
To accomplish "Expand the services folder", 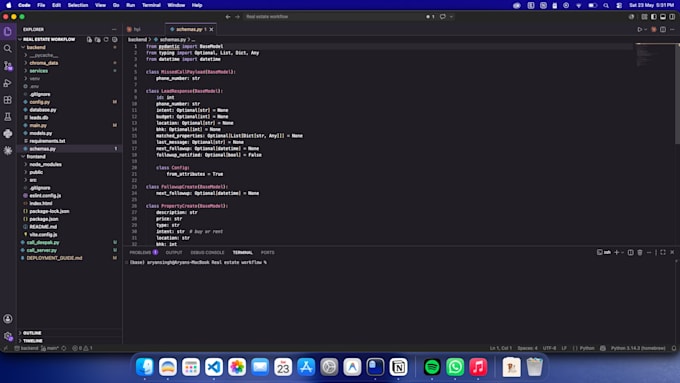I will pos(69,71).
